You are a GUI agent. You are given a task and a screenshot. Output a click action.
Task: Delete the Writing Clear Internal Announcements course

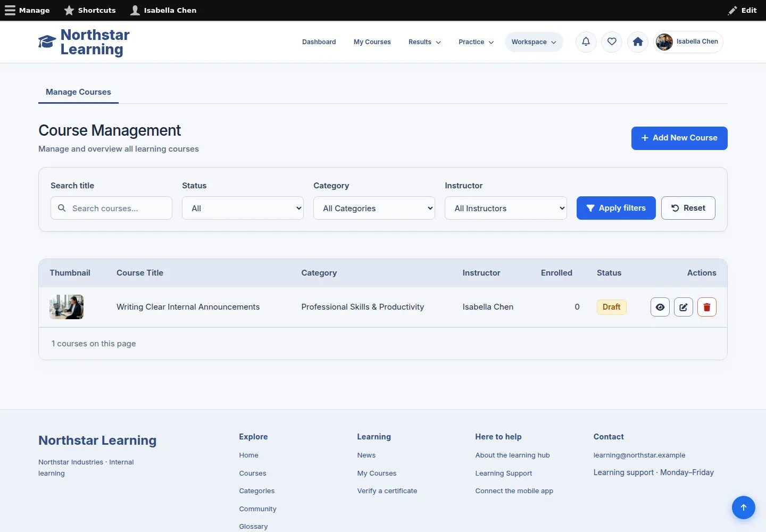tap(707, 307)
